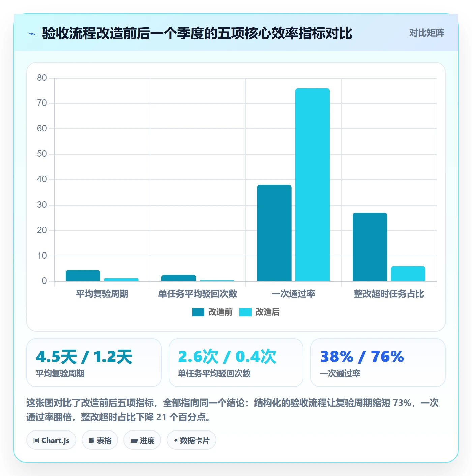Click the 一次通过率 axis label
Screen dimensions: 472x476
tap(293, 294)
